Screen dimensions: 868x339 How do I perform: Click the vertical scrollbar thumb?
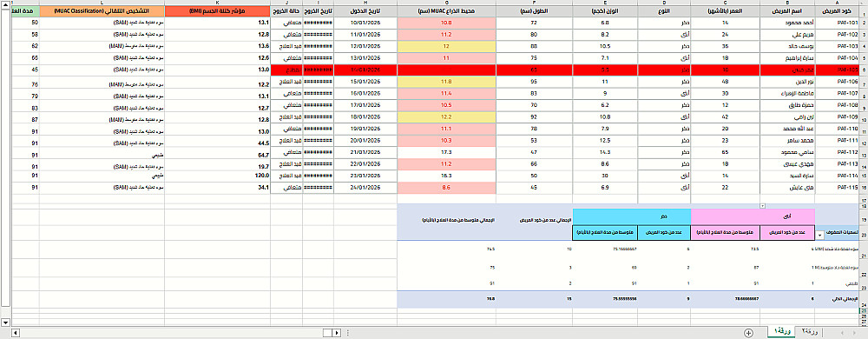[5, 161]
